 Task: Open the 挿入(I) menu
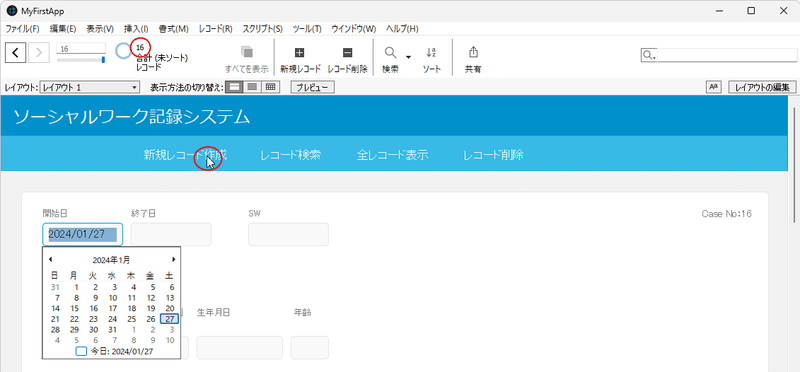[x=136, y=29]
